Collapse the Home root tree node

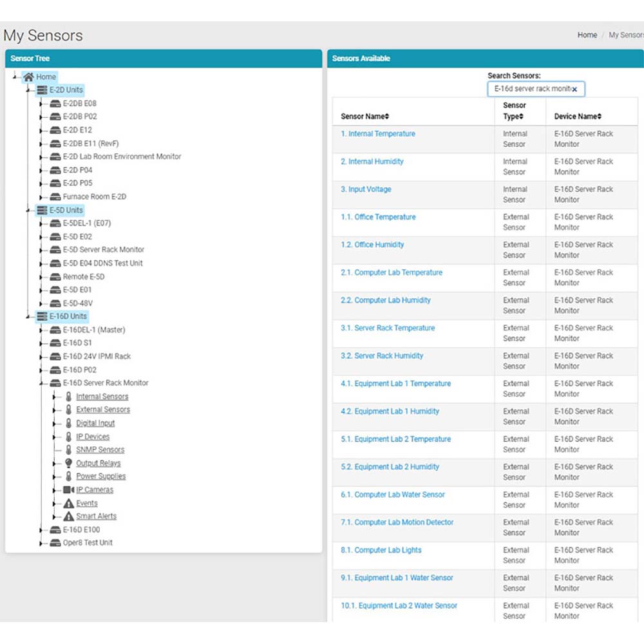(15, 77)
